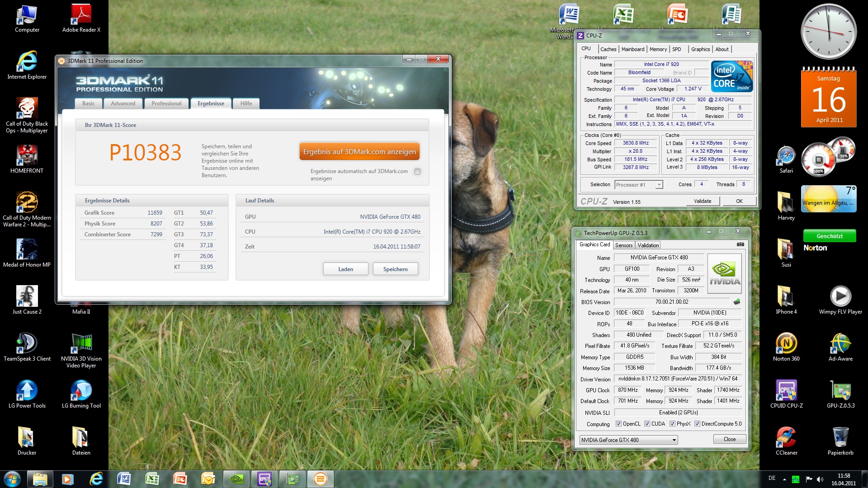Enable automatic results display on 3DMark.com
The width and height of the screenshot is (868, 488).
(x=417, y=171)
